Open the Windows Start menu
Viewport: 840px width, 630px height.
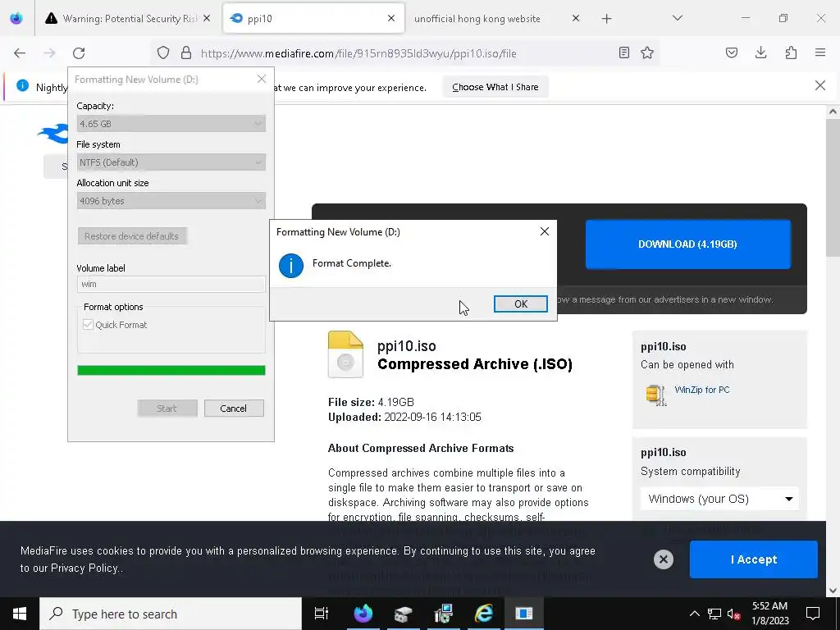tap(20, 614)
